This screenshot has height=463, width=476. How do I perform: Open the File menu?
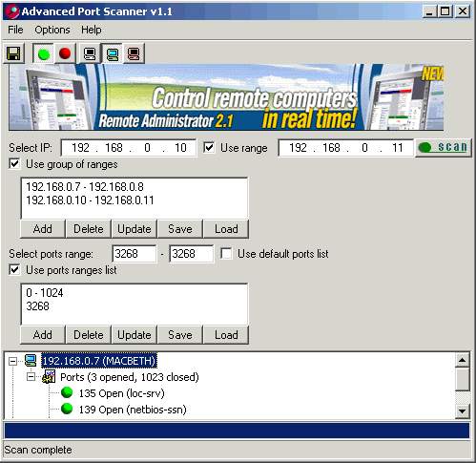click(15, 30)
